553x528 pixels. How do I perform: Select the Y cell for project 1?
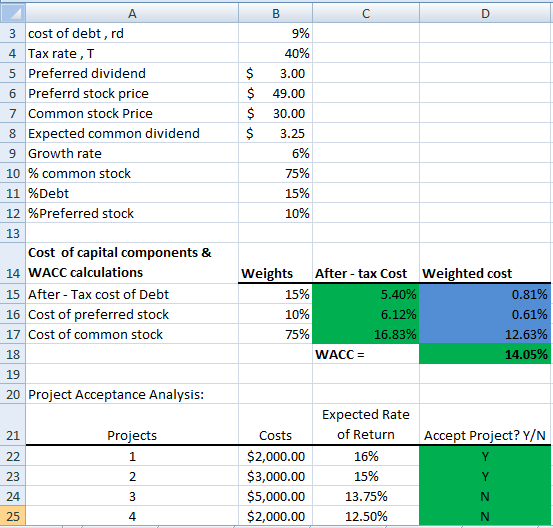click(485, 456)
